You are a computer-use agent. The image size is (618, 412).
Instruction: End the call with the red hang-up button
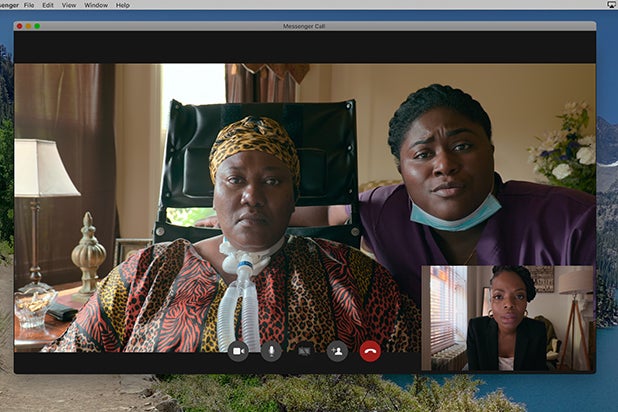pos(370,350)
